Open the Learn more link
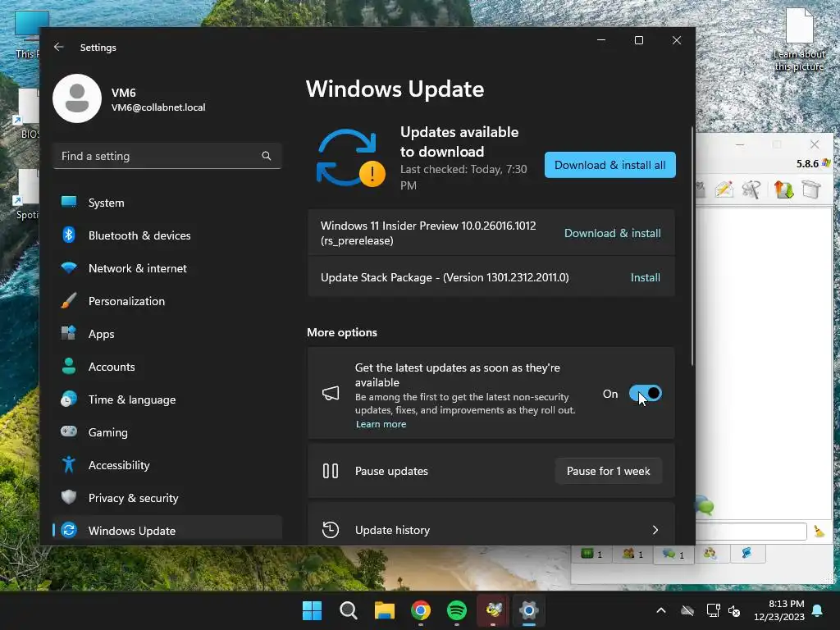The image size is (840, 630). point(381,424)
